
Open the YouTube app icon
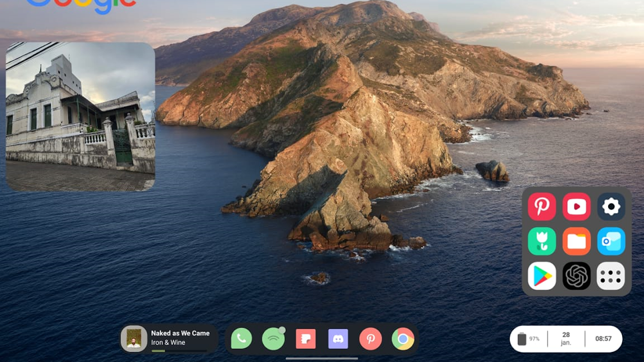577,207
